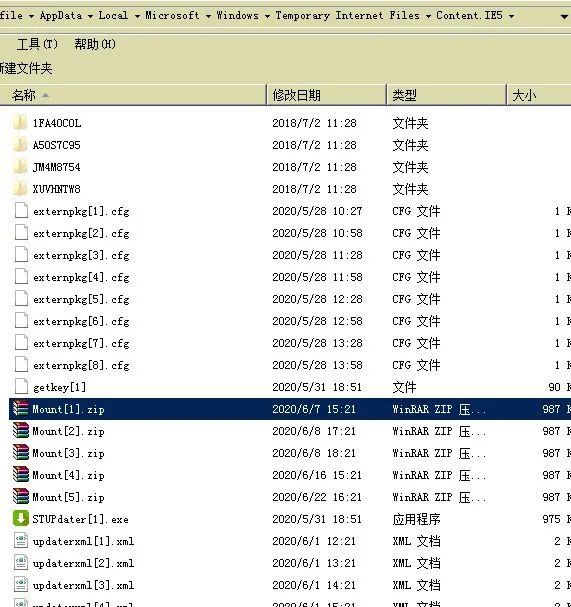Click the getkey[1] file icon
This screenshot has height=607, width=571.
[21, 387]
